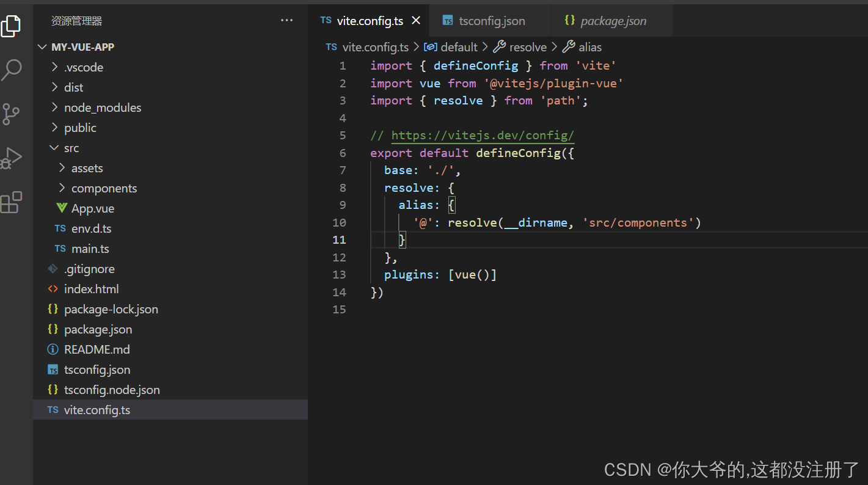Image resolution: width=868 pixels, height=485 pixels.
Task: Expand the public folder
Action: pyautogui.click(x=55, y=128)
